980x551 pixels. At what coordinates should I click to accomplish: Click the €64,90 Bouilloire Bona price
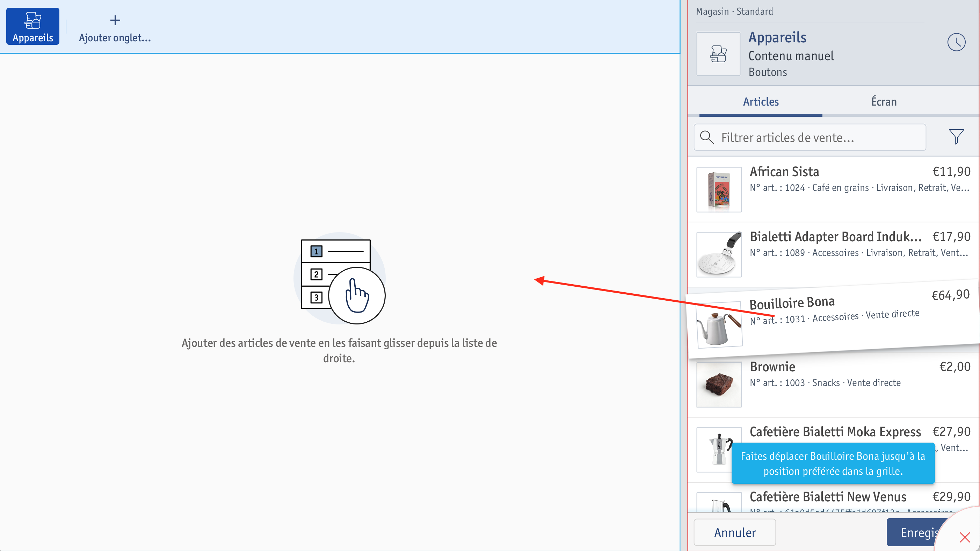(x=950, y=295)
